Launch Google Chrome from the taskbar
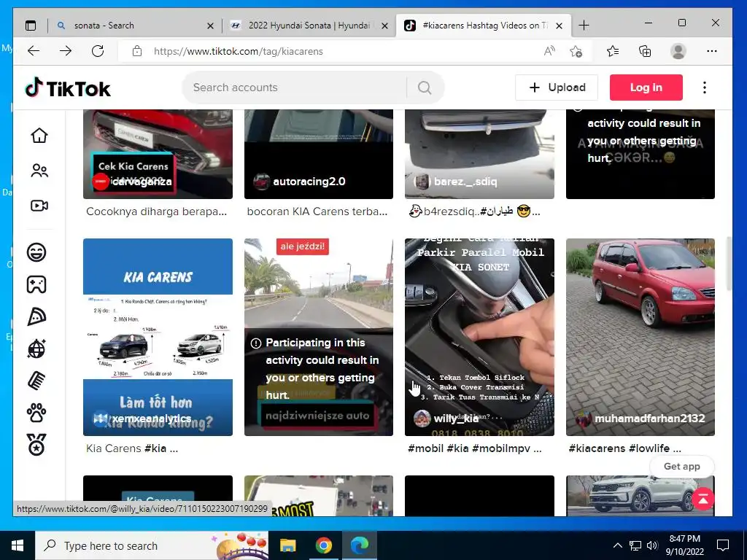 (323, 545)
